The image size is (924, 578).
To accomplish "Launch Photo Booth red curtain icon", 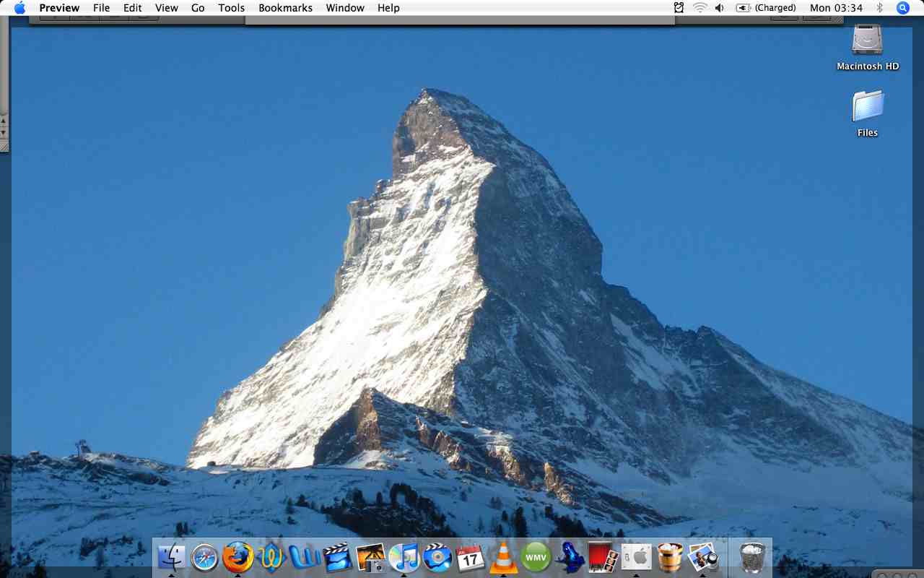I will click(x=603, y=557).
